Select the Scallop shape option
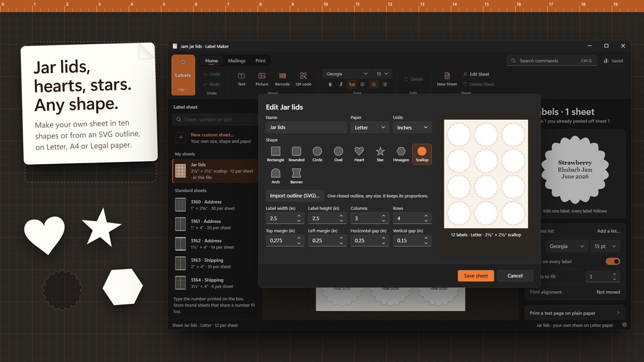Image resolution: width=644 pixels, height=362 pixels. [422, 154]
